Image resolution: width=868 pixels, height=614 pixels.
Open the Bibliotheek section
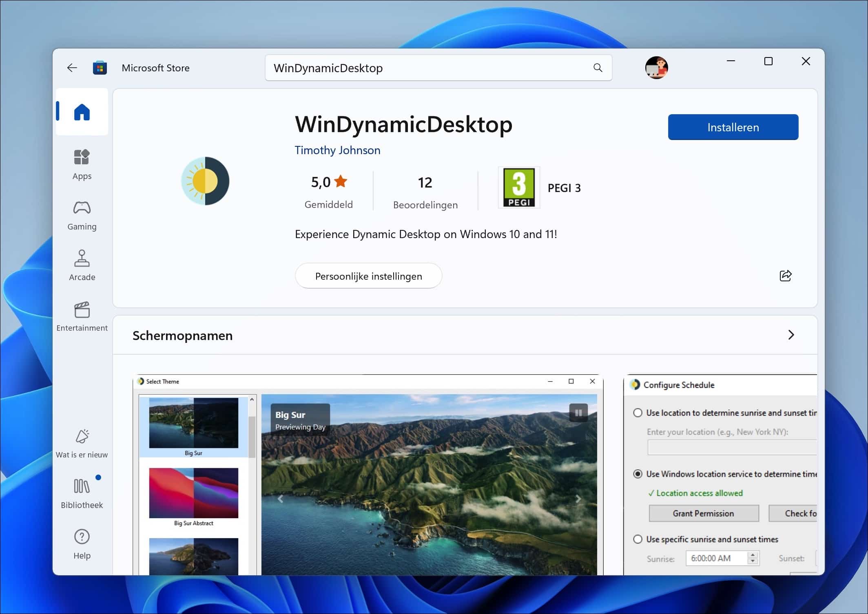tap(82, 493)
